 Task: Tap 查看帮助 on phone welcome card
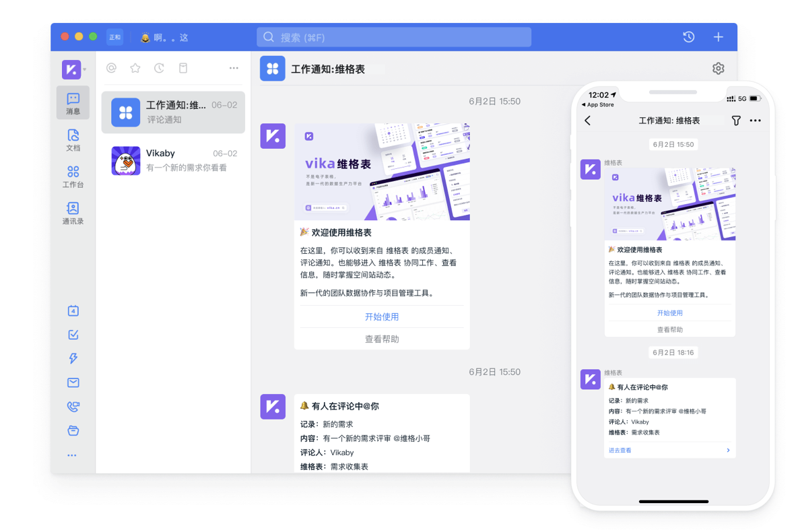pos(670,329)
